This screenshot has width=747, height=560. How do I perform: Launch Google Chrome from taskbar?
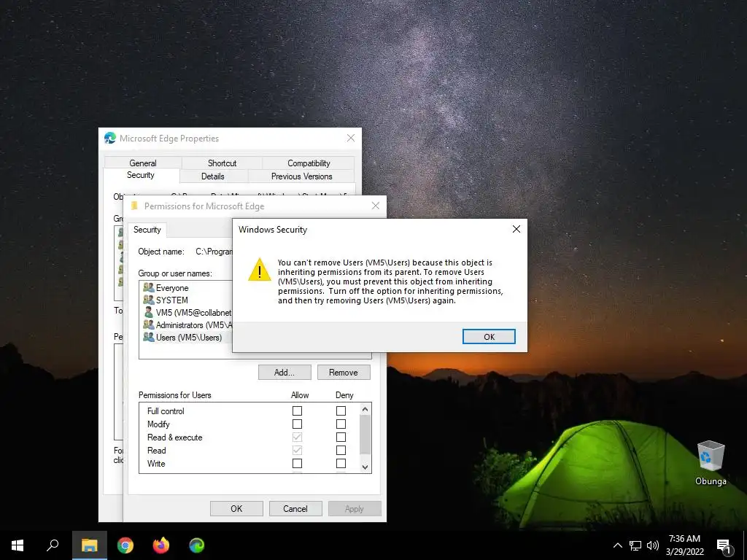coord(125,545)
